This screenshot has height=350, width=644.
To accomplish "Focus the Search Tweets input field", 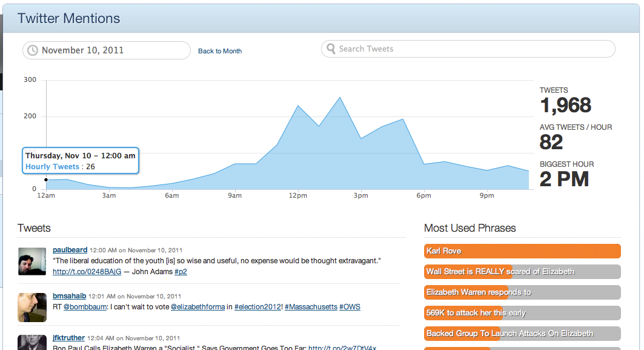I will pyautogui.click(x=468, y=49).
